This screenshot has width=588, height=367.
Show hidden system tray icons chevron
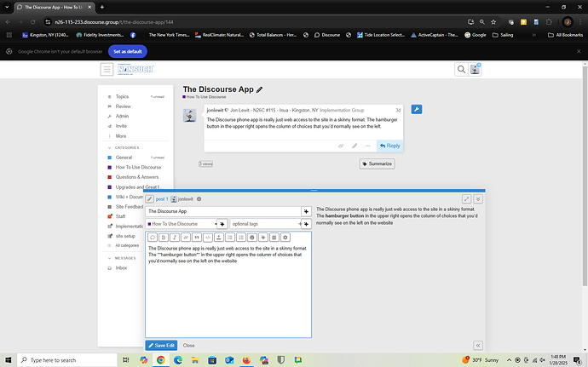[509, 360]
